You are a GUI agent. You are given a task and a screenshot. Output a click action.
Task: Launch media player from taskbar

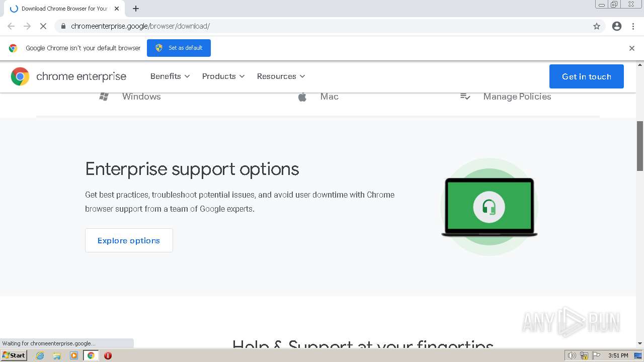74,355
